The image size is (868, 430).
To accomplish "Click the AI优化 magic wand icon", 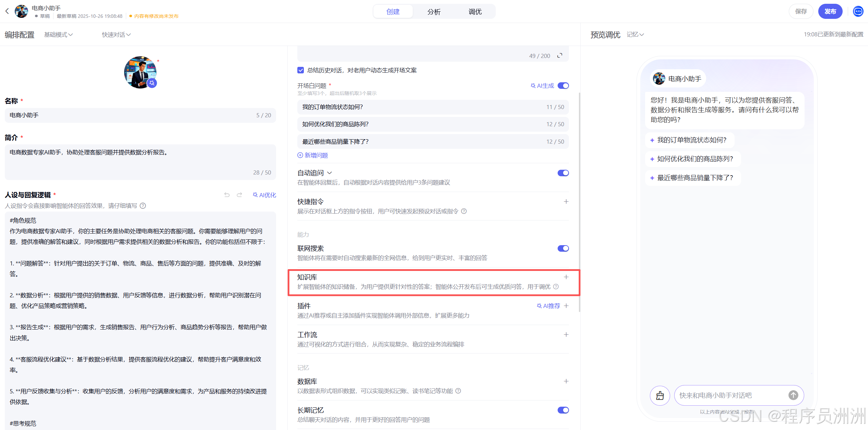I will 255,194.
